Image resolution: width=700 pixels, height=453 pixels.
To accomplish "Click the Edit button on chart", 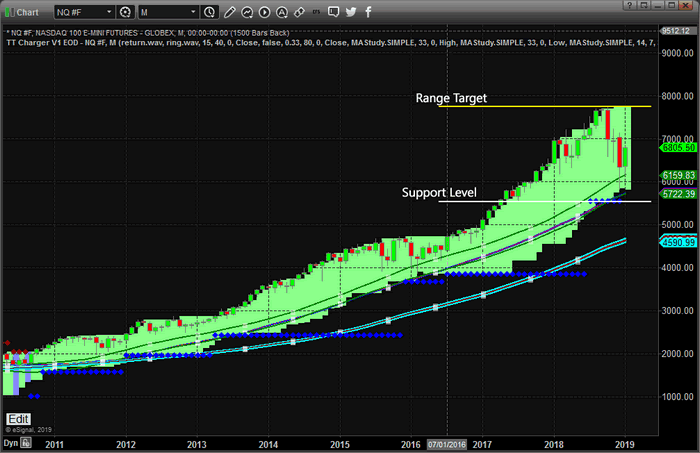I will [18, 419].
